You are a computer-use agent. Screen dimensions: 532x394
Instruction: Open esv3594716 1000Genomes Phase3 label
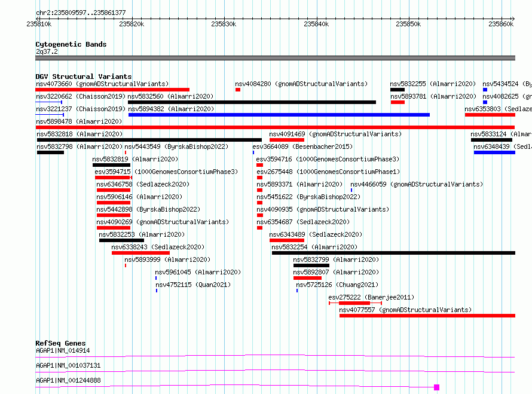coord(328,159)
